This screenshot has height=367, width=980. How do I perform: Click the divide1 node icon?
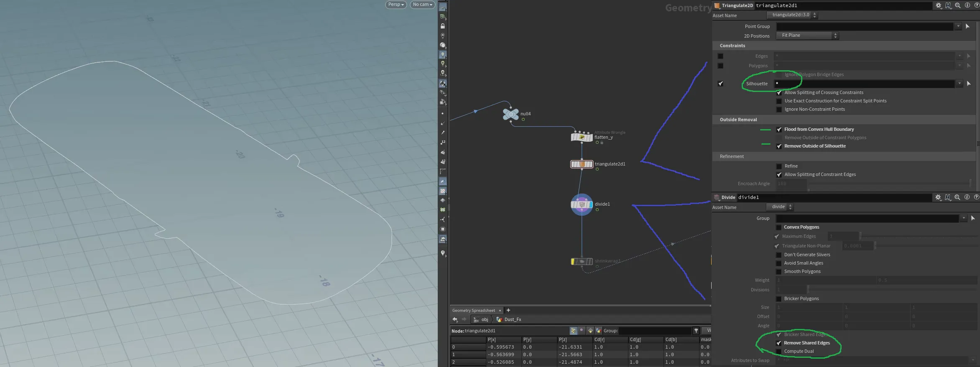click(582, 204)
